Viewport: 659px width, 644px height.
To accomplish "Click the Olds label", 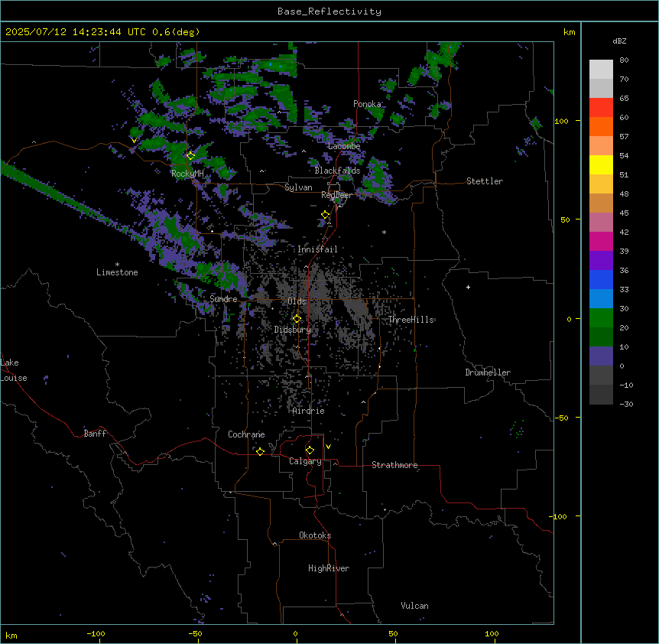I will [297, 301].
